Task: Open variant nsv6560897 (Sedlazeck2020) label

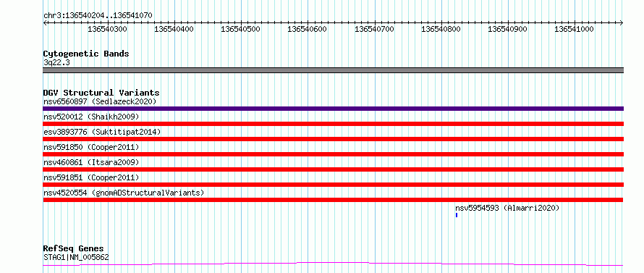Action: (100, 101)
